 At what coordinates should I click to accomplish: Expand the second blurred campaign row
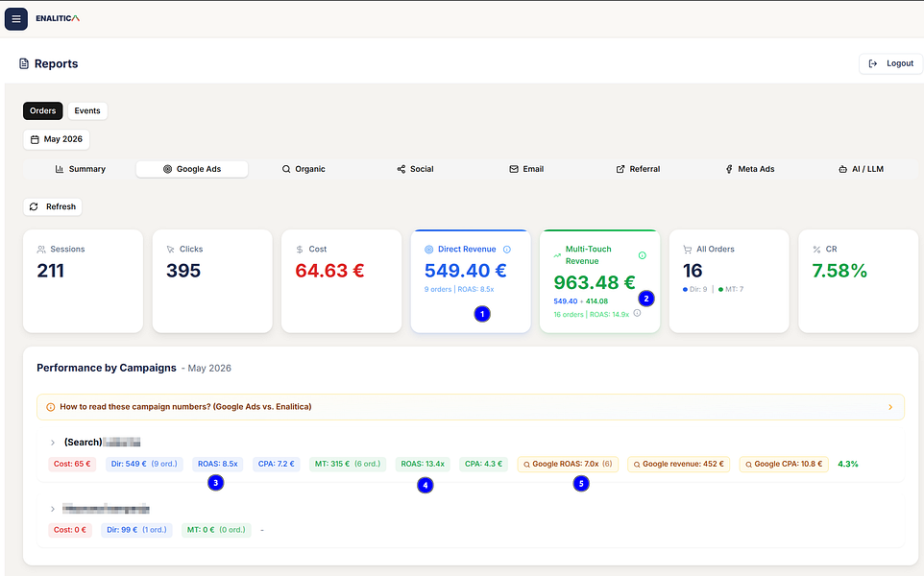point(53,509)
